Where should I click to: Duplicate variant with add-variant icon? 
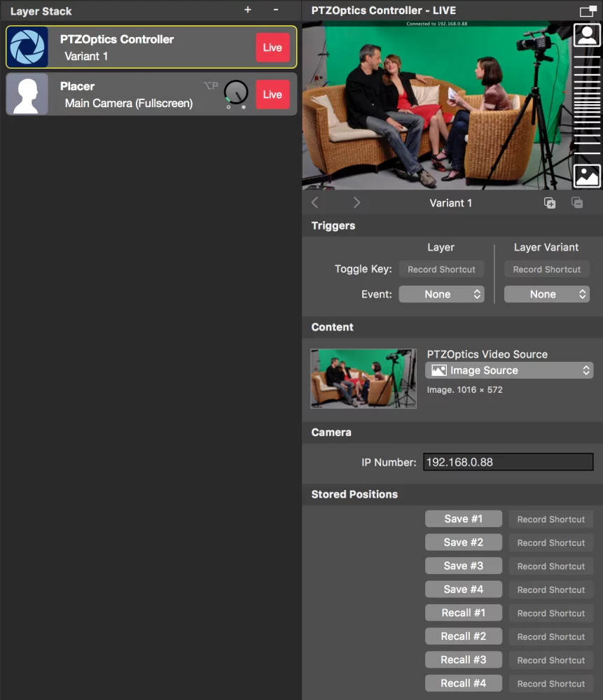550,203
